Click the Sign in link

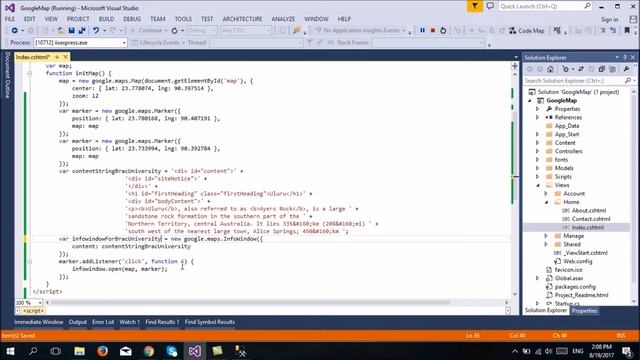[609, 20]
